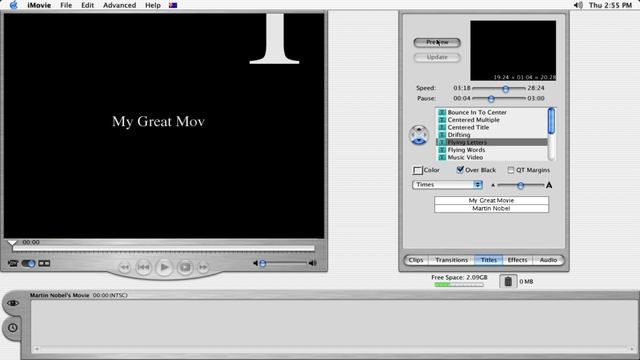Switch to the Effects tab

pos(517,260)
